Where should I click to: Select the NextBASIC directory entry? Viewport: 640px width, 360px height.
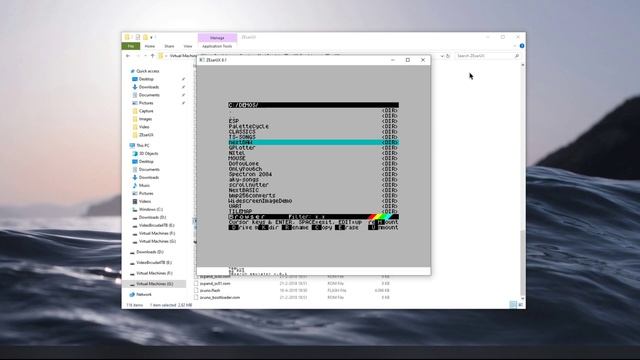[x=313, y=190]
